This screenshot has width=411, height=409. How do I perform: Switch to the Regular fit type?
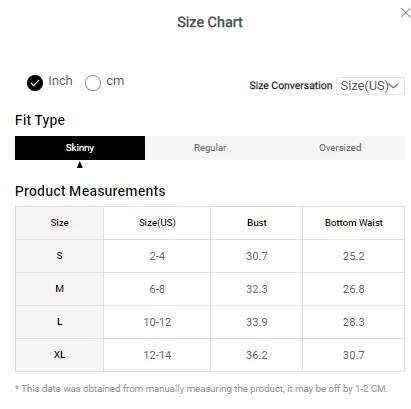(210, 148)
